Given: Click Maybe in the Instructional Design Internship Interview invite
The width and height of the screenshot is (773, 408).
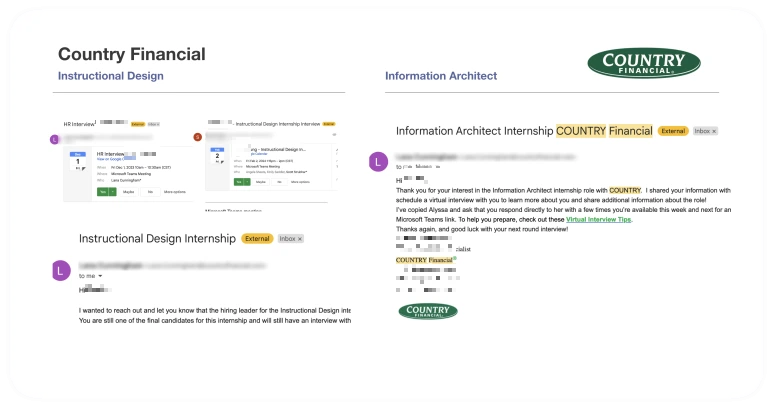Looking at the screenshot, I should [x=261, y=182].
